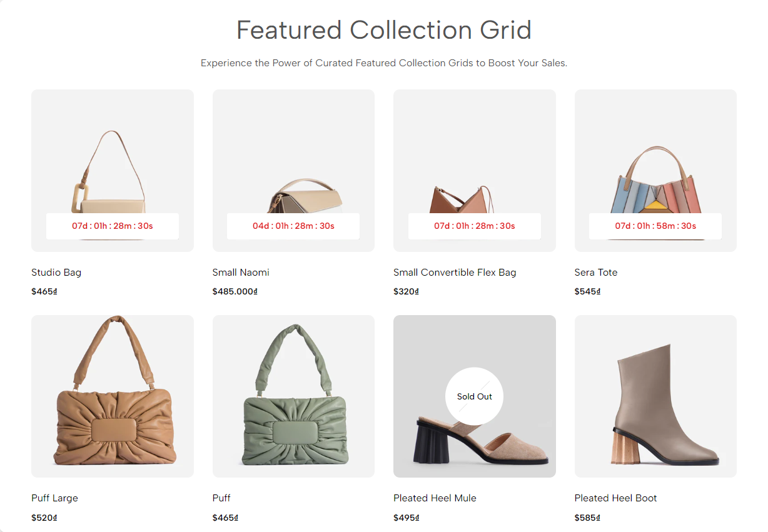The image size is (768, 532).
Task: Click the Pleated Heel Boot title
Action: click(616, 498)
